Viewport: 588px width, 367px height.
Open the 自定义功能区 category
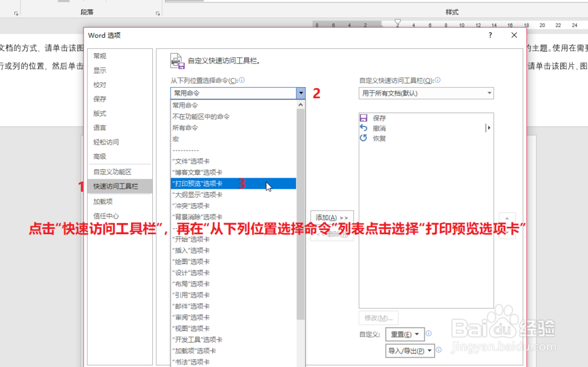tap(119, 172)
